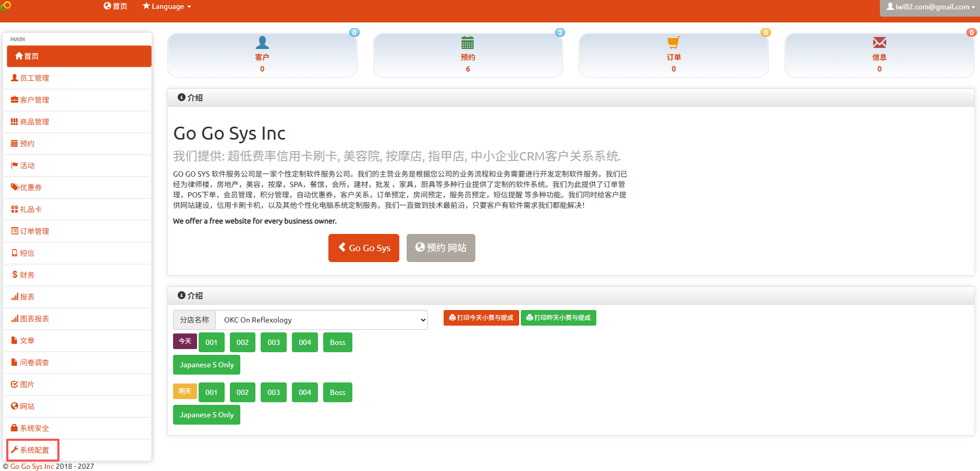Image resolution: width=980 pixels, height=471 pixels.
Task: Select 001 in the 明天 row
Action: click(x=211, y=392)
